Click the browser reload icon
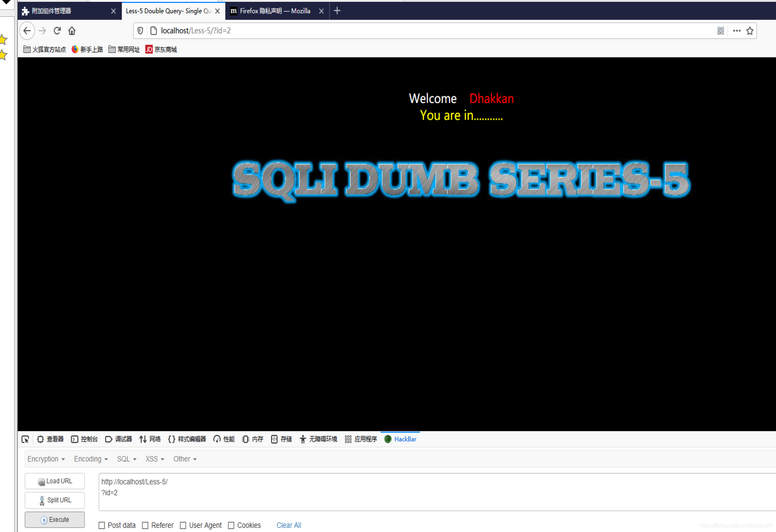The width and height of the screenshot is (776, 532). tap(57, 31)
